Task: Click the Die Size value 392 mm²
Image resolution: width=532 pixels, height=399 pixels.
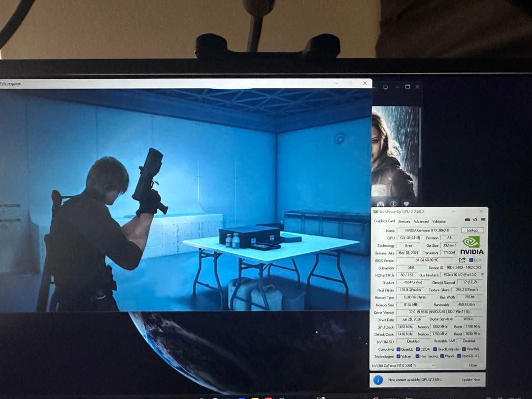Action: pos(449,245)
